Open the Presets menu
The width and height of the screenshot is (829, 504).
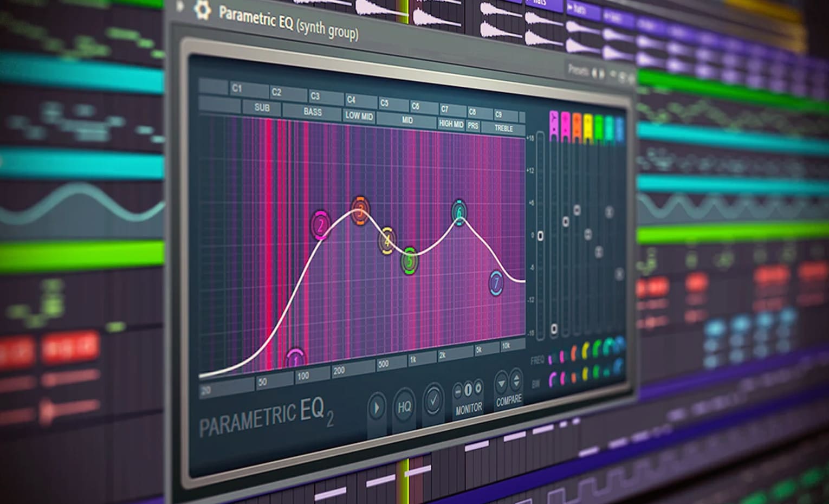[578, 69]
